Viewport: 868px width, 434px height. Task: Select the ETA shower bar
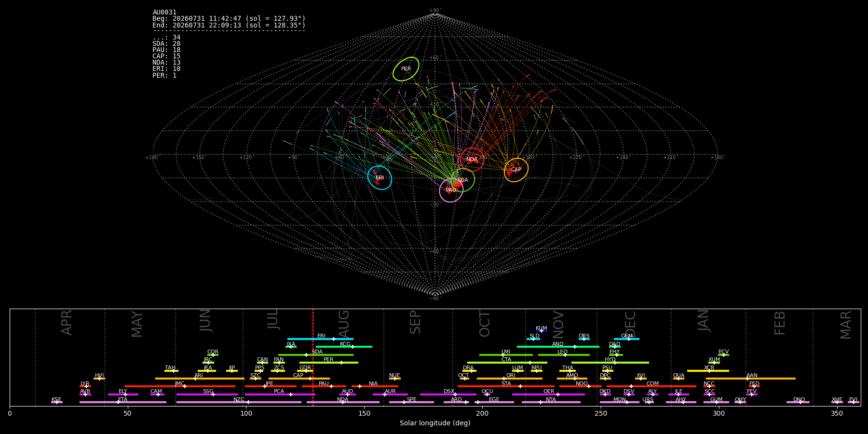pyautogui.click(x=123, y=402)
